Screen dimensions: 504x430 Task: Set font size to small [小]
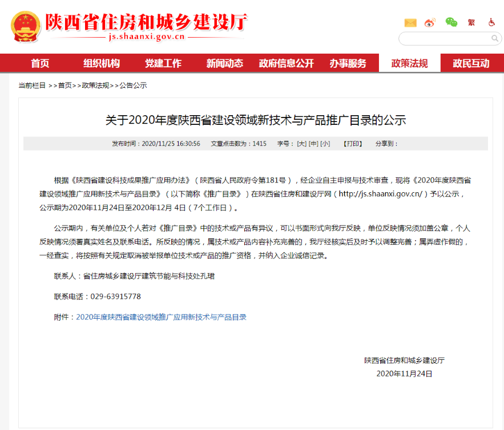tap(325, 144)
